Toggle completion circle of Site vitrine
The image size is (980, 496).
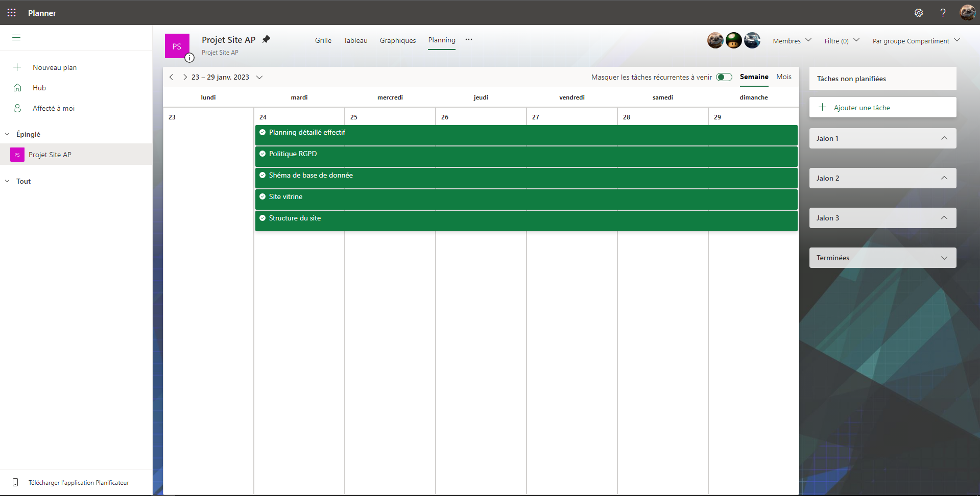[262, 196]
